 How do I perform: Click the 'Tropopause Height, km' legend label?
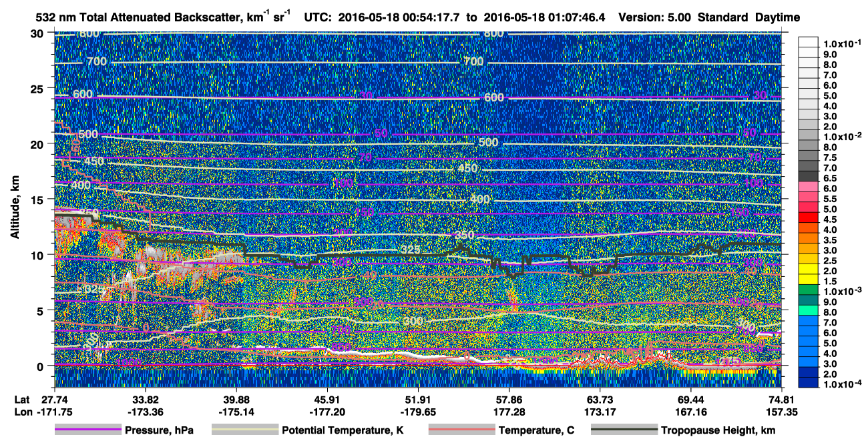718,431
